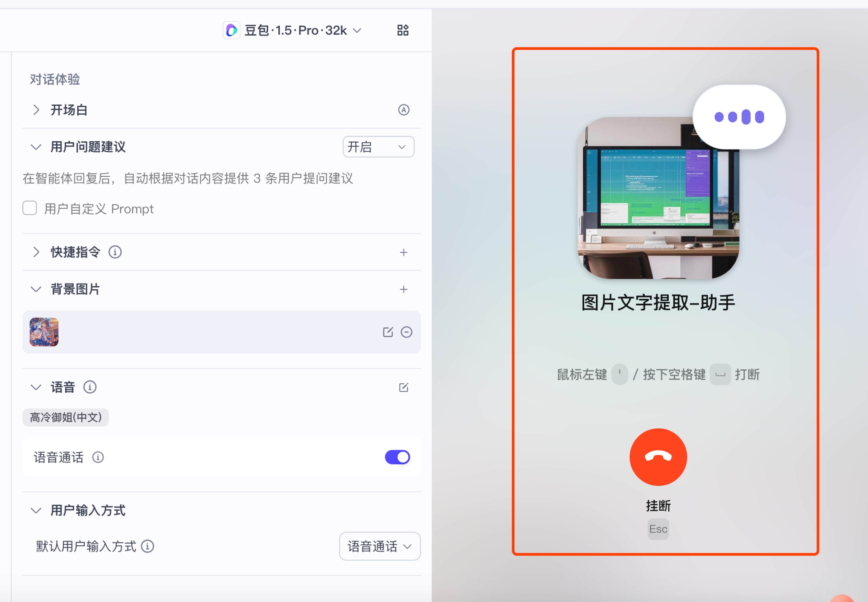Click info icon beside 默认用户输入方式
This screenshot has height=602, width=868.
coord(147,546)
